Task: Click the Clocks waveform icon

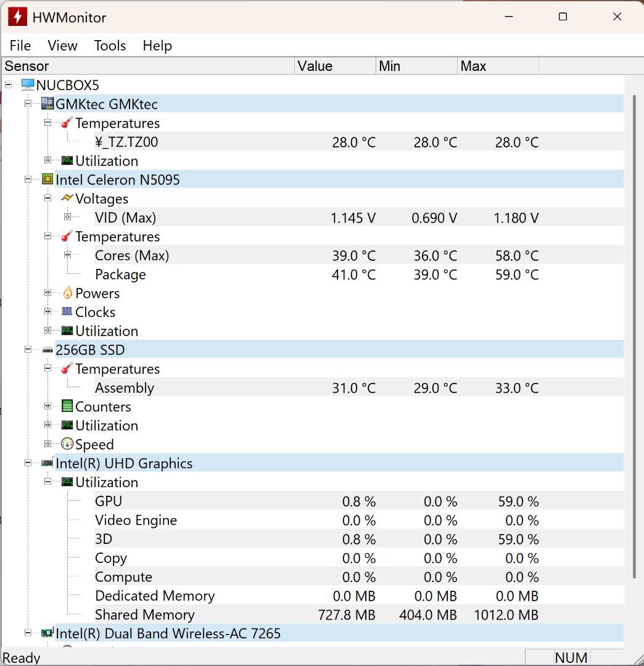Action: click(x=67, y=312)
